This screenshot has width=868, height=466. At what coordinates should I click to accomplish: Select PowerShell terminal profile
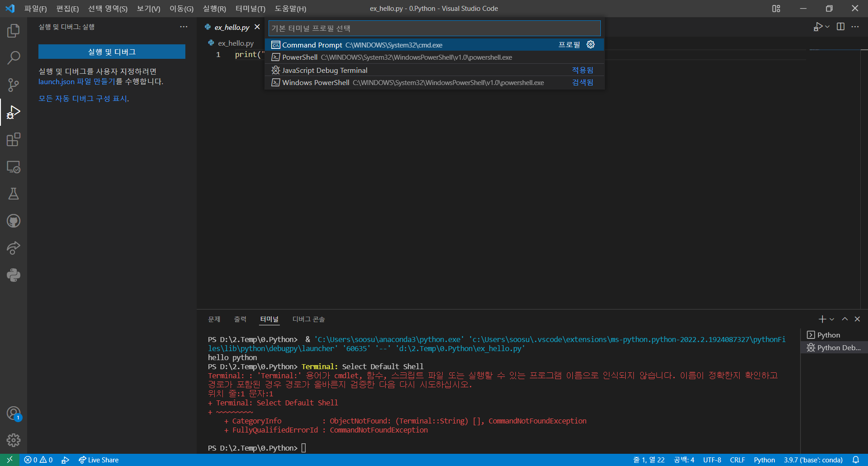[x=434, y=57]
